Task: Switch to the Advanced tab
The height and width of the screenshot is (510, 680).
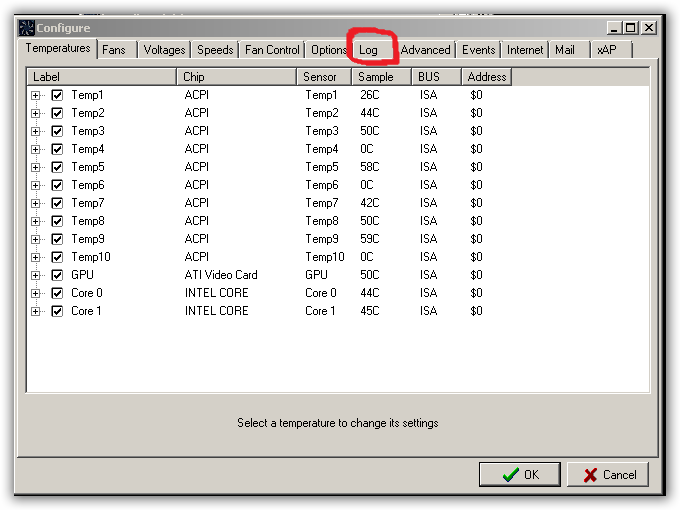Action: pyautogui.click(x=425, y=50)
